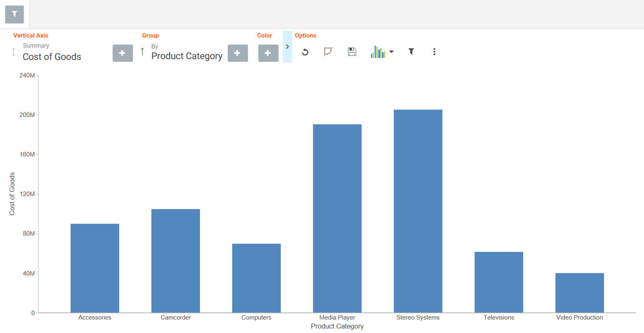Open the Cost of Goods summary field
The width and height of the screenshot is (644, 333).
52,57
